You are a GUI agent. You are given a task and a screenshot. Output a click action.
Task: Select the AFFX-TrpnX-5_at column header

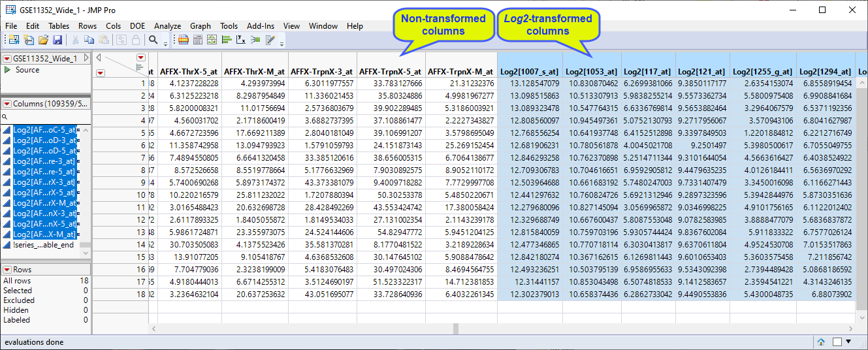point(391,72)
